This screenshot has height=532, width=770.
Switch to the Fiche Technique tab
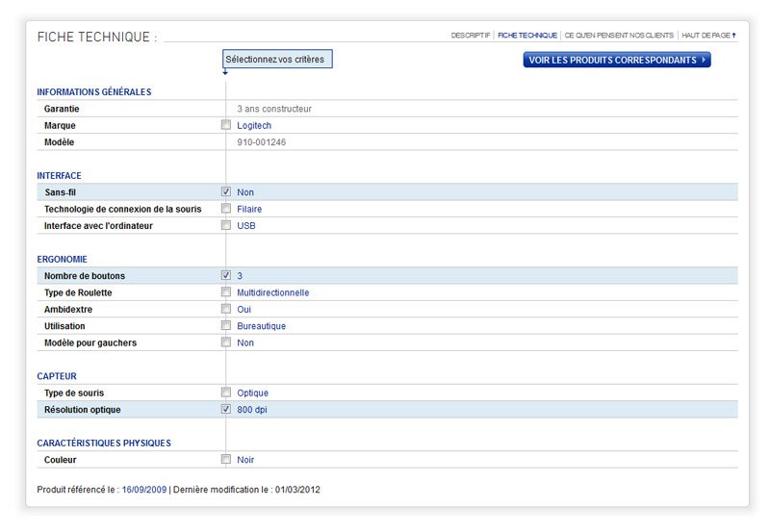pos(527,36)
